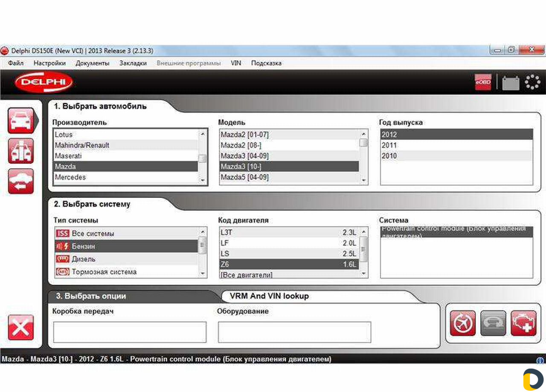This screenshot has width=546, height=392.
Task: Open the Документы menu
Action: (92, 63)
